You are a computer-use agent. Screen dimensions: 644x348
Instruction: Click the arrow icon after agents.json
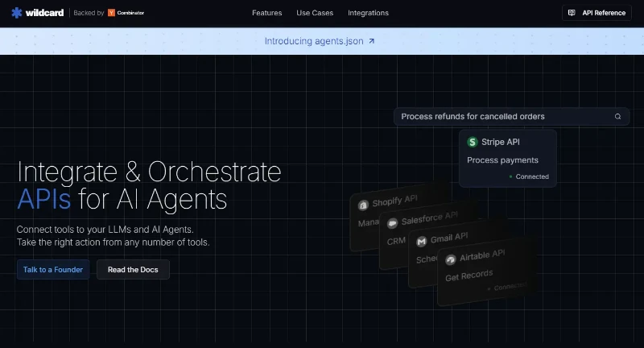[371, 41]
